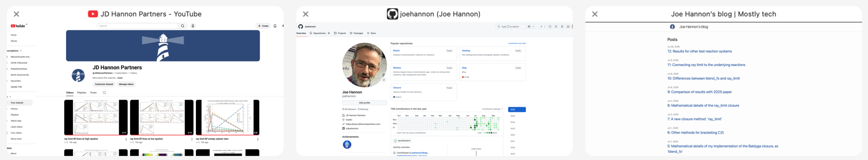Select the Repositories tab on GitHub
The image size is (868, 160).
320,34
